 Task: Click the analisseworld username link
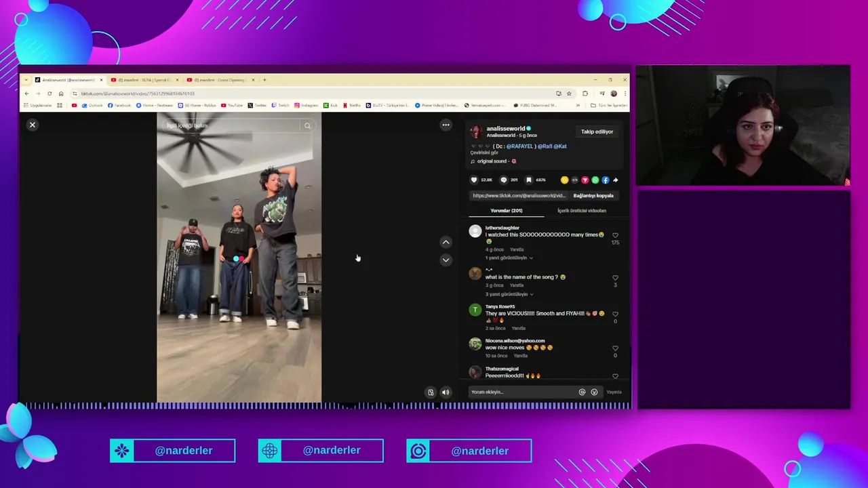pyautogui.click(x=505, y=128)
